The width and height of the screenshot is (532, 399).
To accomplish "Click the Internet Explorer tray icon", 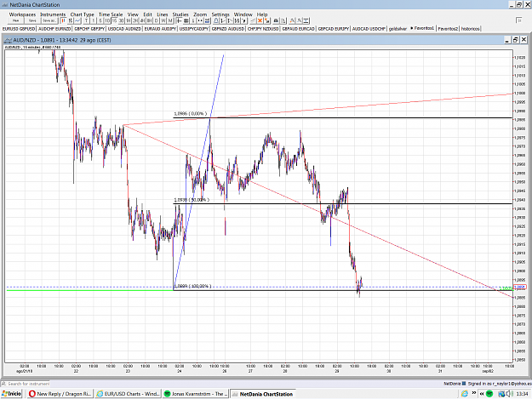I will click(465, 394).
